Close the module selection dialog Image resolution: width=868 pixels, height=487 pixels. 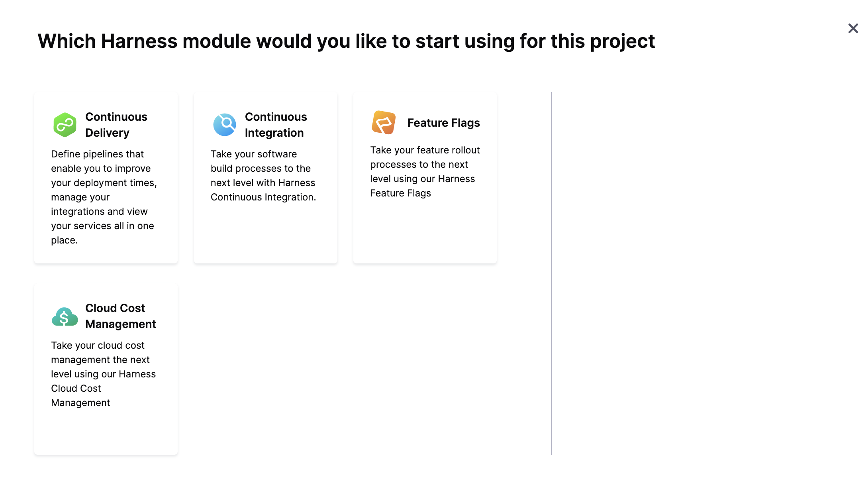[853, 28]
